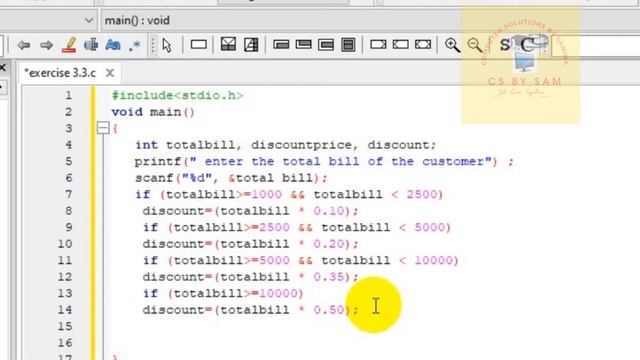
Task: Click the 'int totalbill, discountprice, discount;' declaration
Action: tap(286, 145)
